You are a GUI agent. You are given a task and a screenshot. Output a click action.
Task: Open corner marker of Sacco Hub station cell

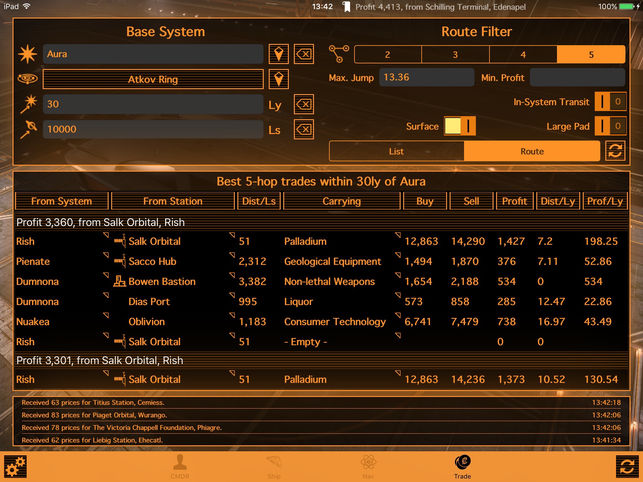[x=232, y=255]
